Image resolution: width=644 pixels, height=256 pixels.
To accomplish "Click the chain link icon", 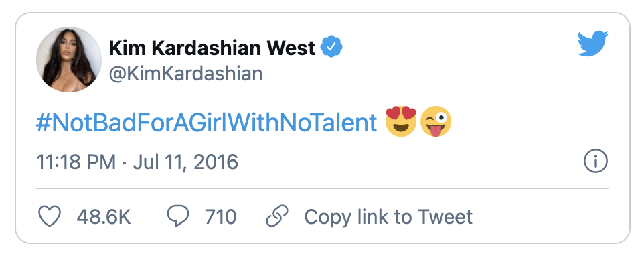I will tap(277, 216).
